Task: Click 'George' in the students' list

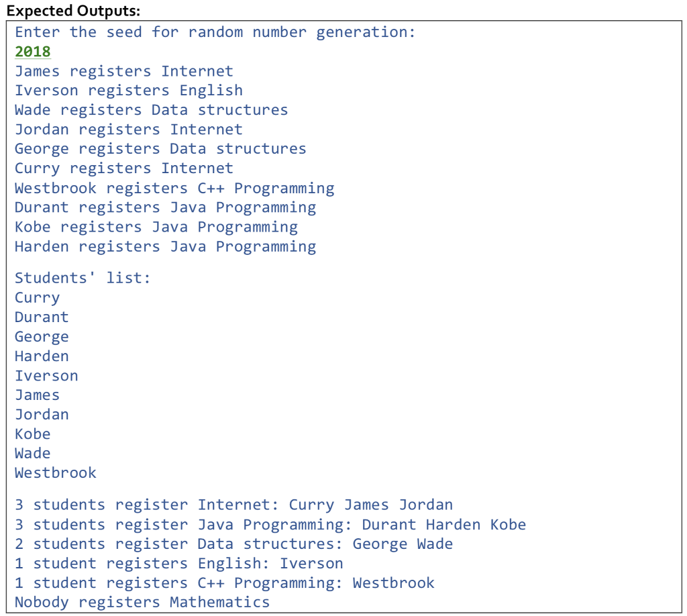Action: [42, 337]
